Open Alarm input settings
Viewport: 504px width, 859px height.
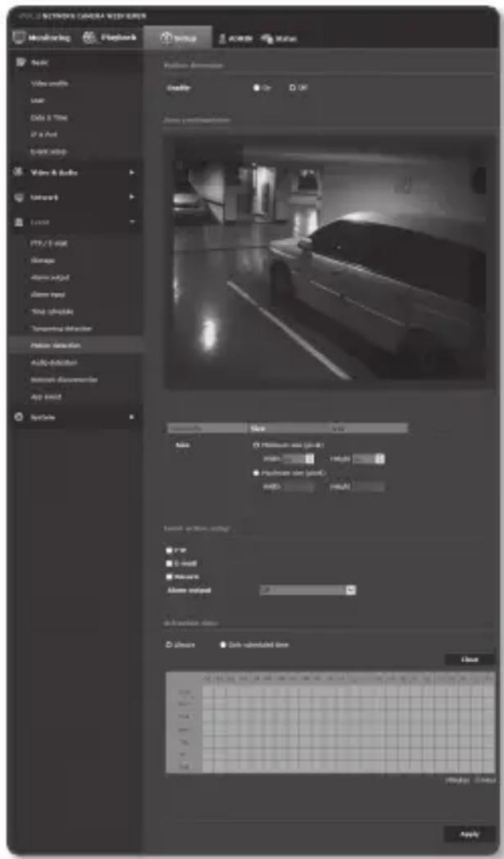pos(48,294)
